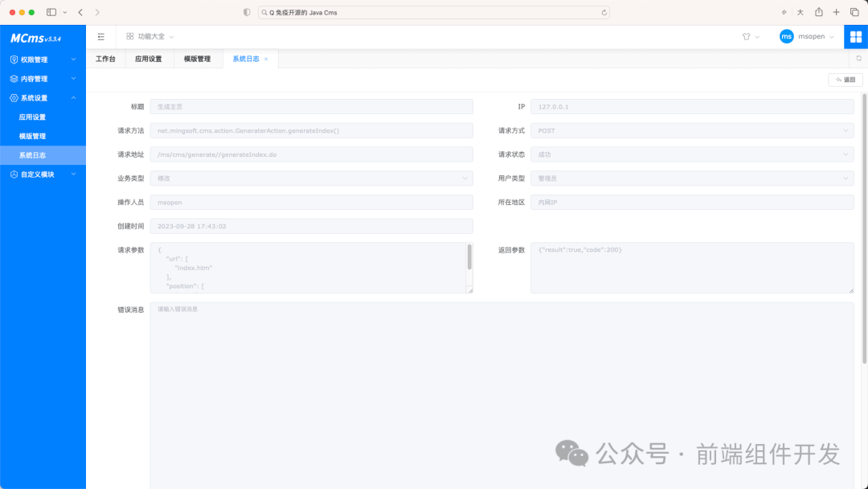Click the privacy shield icon
This screenshot has height=489, width=868.
(x=247, y=12)
